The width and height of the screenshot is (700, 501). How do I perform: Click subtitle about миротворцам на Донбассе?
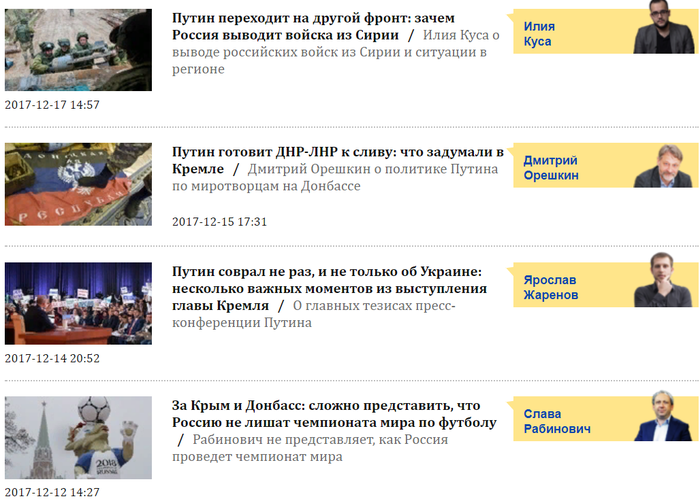click(335, 177)
